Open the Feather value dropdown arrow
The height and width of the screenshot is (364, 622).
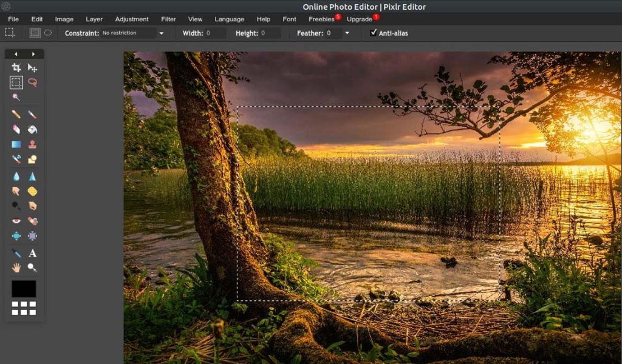click(347, 33)
